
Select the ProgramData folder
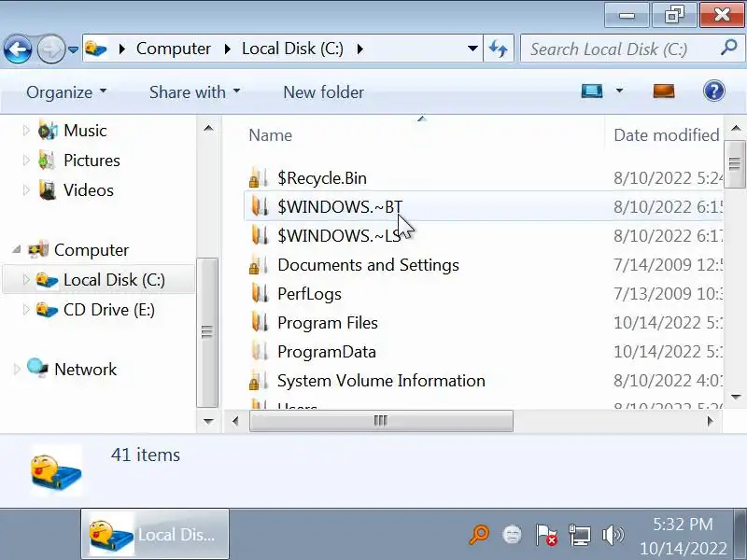tap(326, 352)
